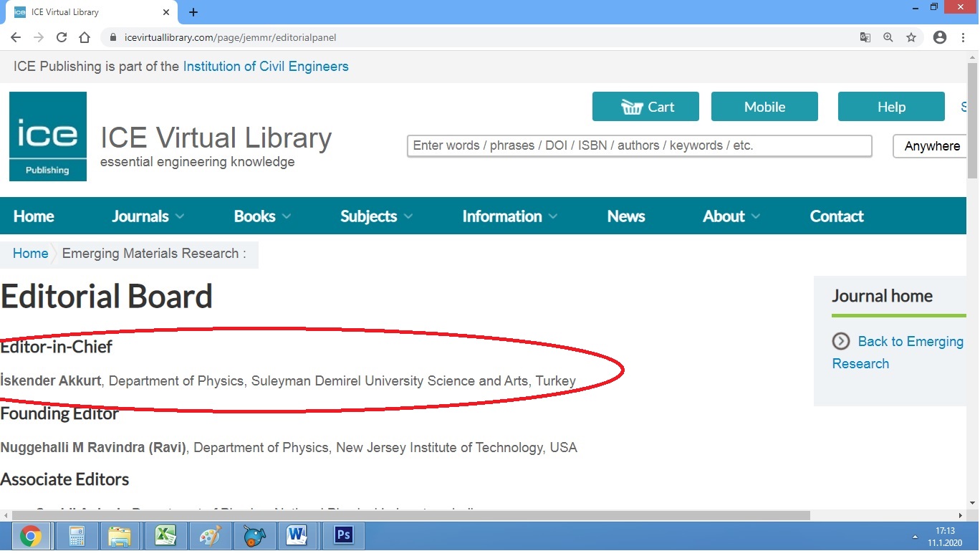This screenshot has width=980, height=556.
Task: Click the zoom magnifier icon in address bar
Action: (888, 37)
